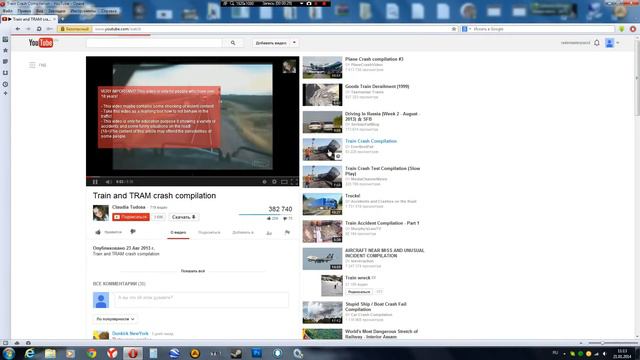Toggle annotations with the player icon left of the settings gear
Image resolution: width=640 pixels, height=360 pixels.
tap(264, 182)
